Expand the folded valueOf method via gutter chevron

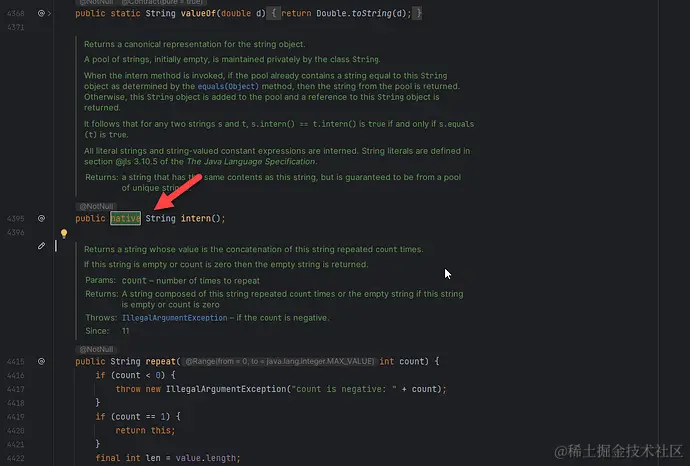[x=49, y=14]
